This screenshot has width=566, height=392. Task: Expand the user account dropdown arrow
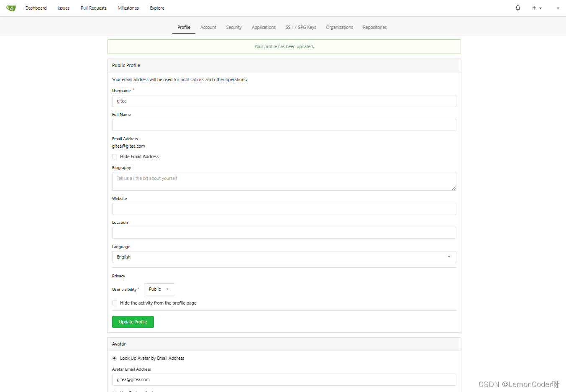tap(557, 8)
